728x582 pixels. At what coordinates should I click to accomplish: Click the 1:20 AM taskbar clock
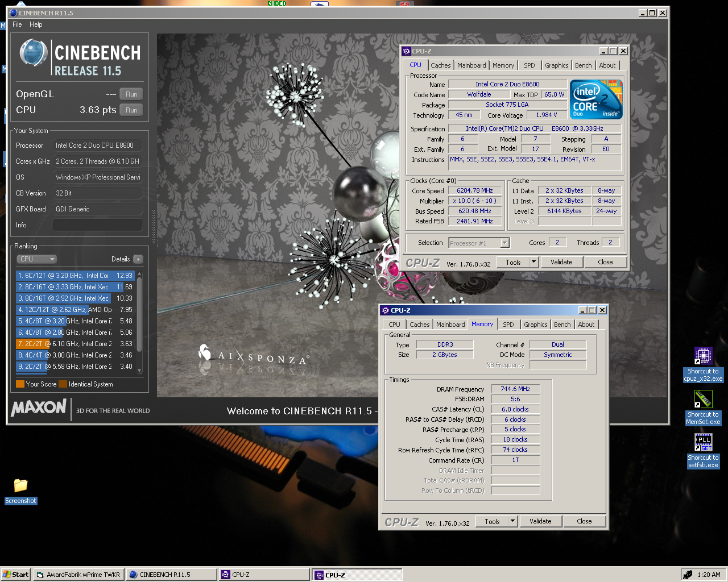coord(709,575)
